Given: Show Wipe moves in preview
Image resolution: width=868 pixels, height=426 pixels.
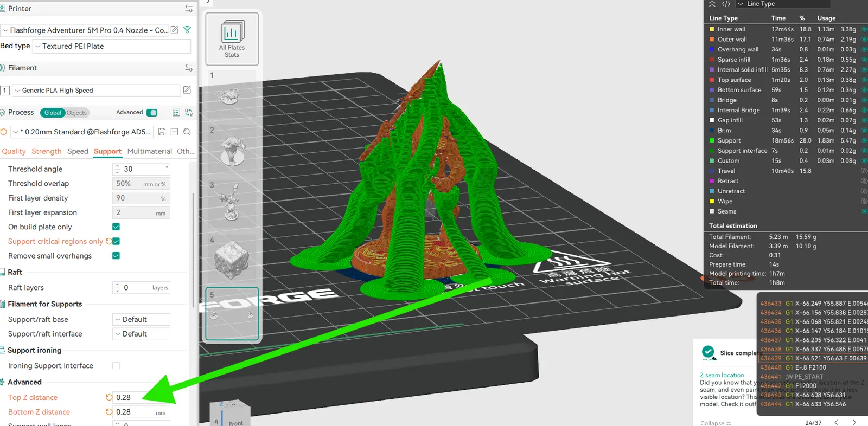Looking at the screenshot, I should (864, 201).
